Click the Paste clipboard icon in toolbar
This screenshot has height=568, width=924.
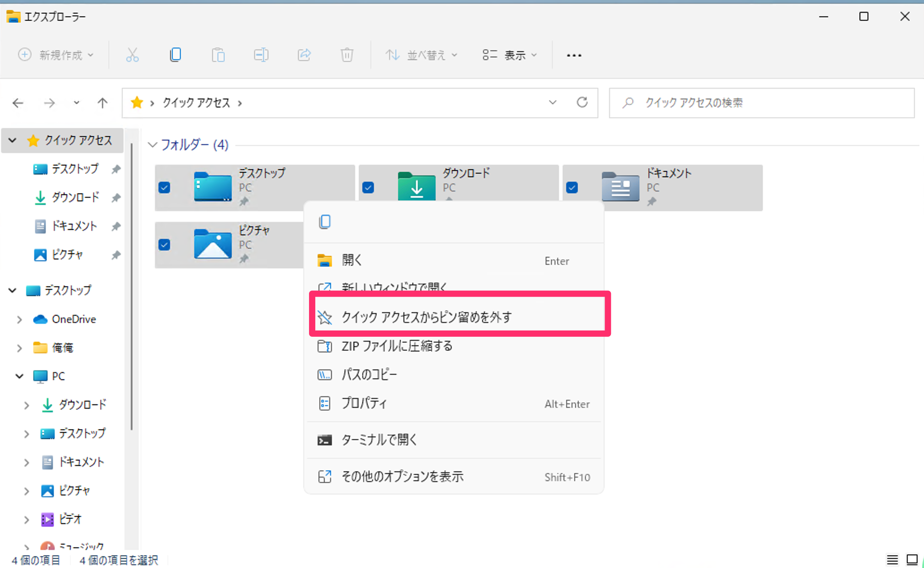(x=218, y=55)
